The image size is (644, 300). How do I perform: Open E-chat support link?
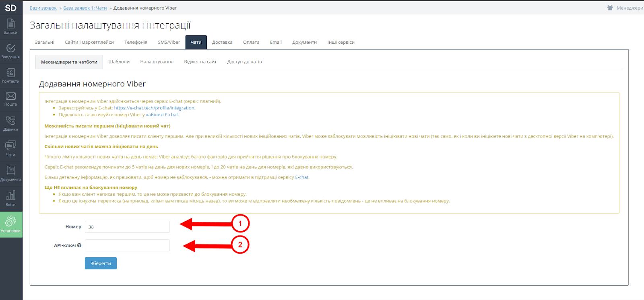(x=302, y=177)
